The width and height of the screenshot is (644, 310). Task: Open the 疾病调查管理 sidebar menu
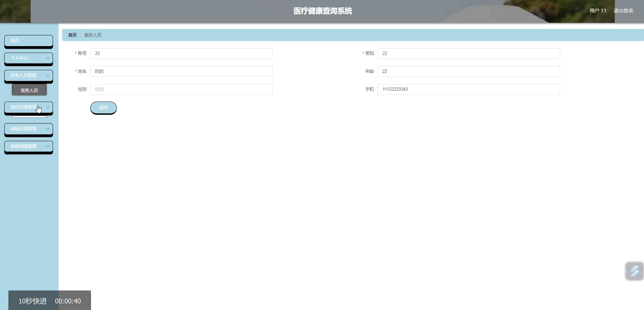pos(24,146)
